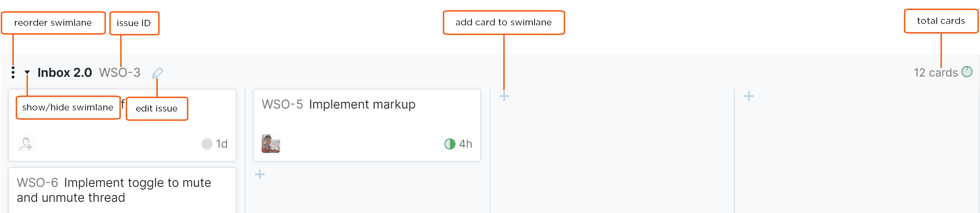980x213 pixels.
Task: Click the assign user icon on first card
Action: click(26, 144)
